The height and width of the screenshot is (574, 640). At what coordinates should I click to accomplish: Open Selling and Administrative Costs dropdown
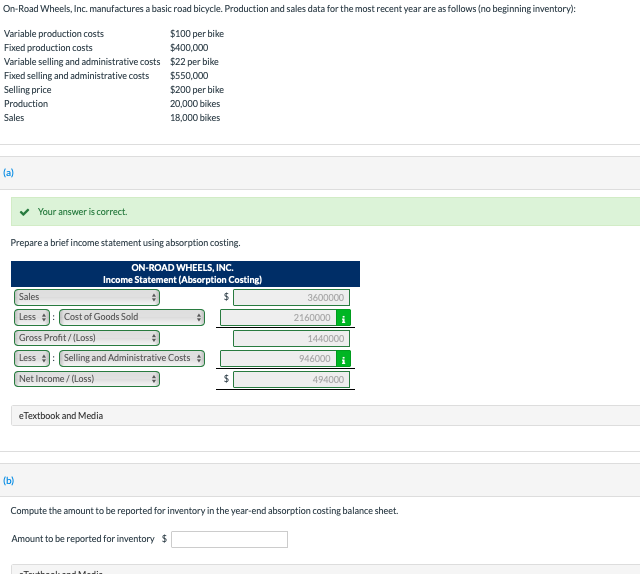point(132,358)
